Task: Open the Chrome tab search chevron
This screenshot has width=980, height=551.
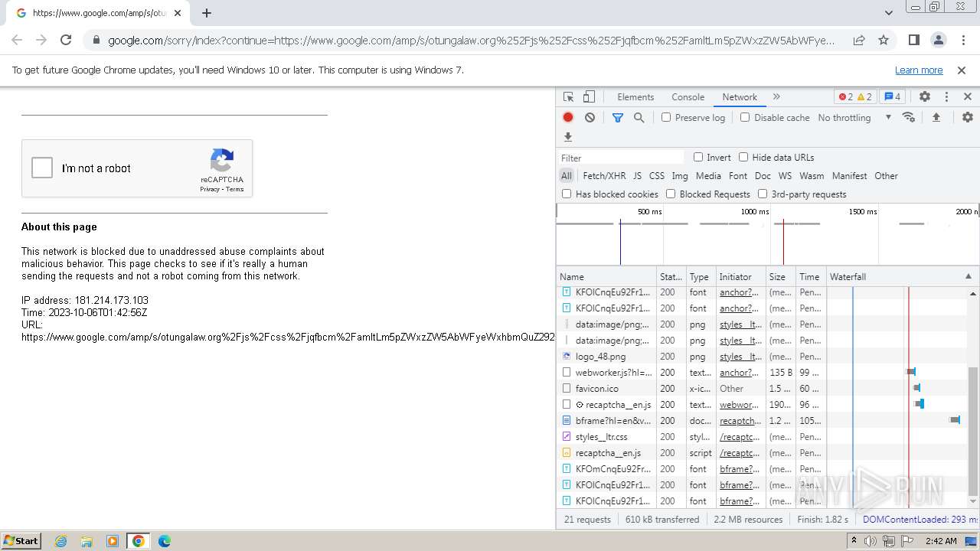Action: [888, 13]
